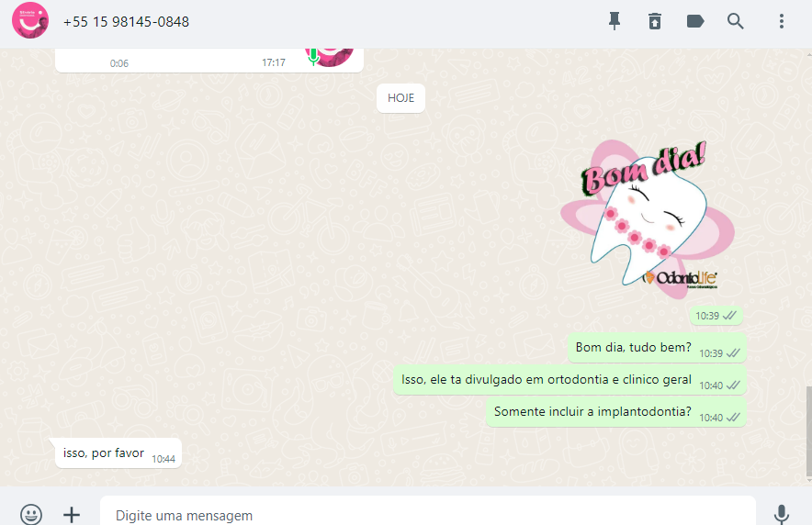The image size is (812, 525).
Task: Search messages with the magnifier icon
Action: [x=736, y=21]
